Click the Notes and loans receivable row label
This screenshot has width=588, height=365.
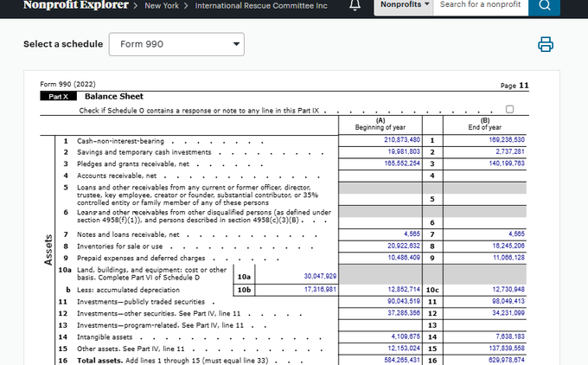[x=128, y=234]
